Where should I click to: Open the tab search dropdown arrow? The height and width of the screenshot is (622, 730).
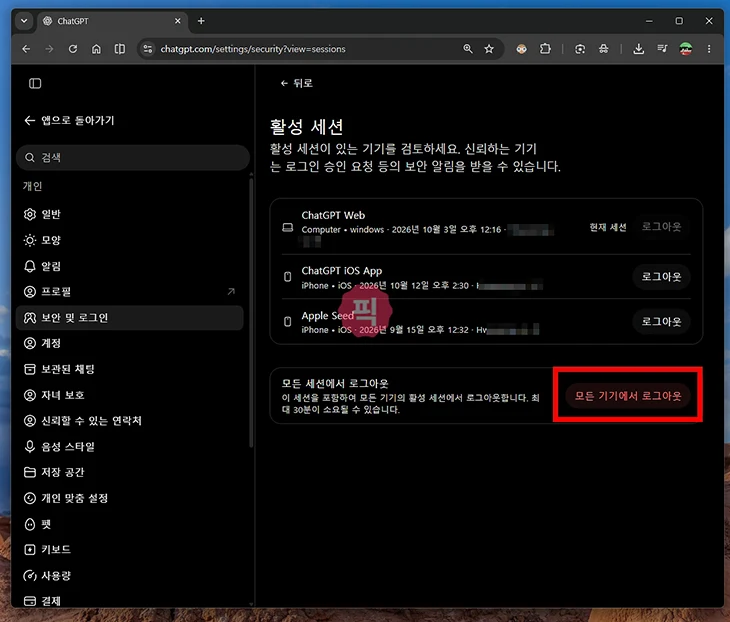[x=24, y=21]
